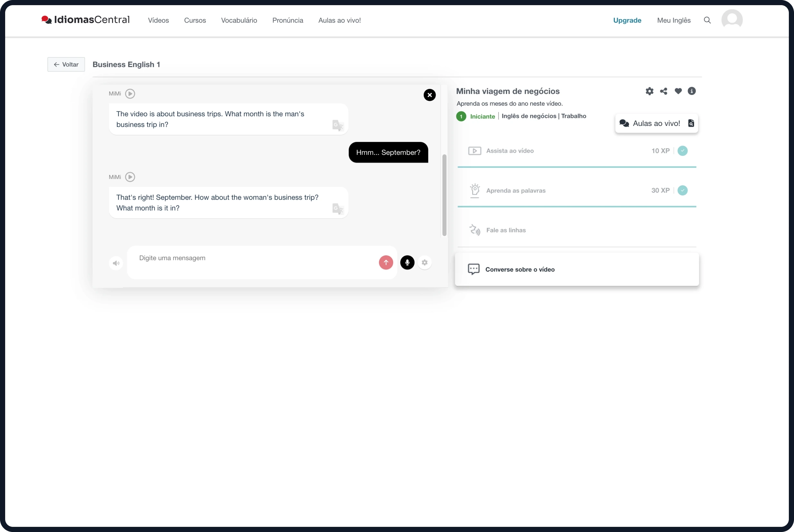794x532 pixels.
Task: Play audio of MiMi's second message
Action: coord(130,177)
